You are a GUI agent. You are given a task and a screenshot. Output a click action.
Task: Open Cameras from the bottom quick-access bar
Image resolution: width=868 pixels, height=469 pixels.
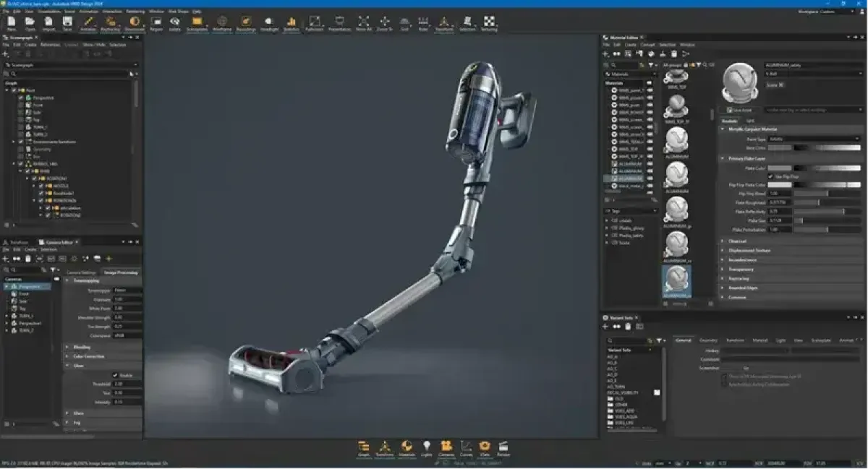[446, 447]
